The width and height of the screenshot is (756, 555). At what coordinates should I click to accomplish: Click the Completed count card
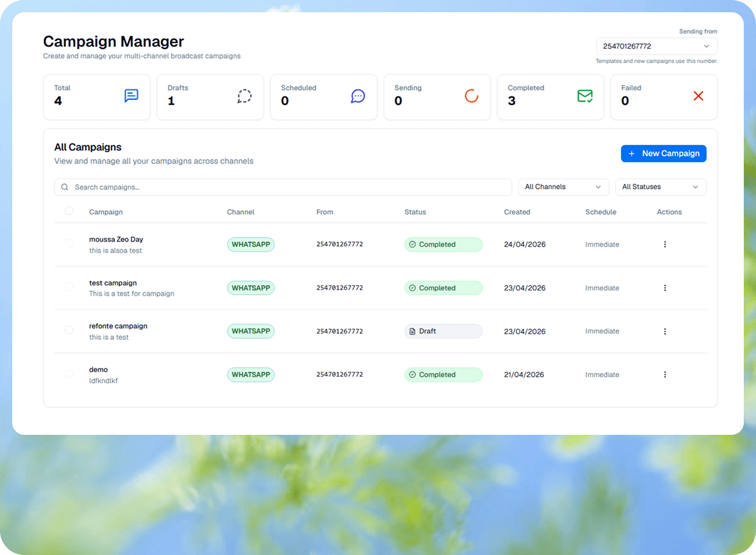[x=550, y=97]
